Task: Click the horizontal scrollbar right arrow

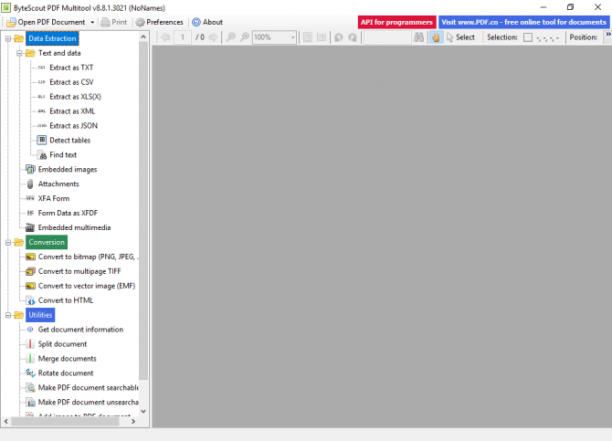Action: click(x=133, y=421)
